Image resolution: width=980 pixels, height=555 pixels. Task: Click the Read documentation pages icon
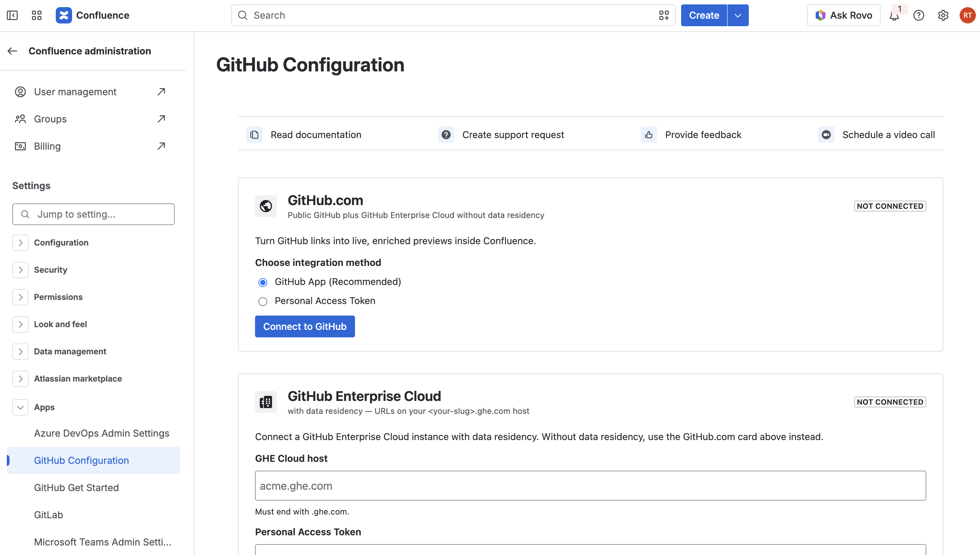(254, 135)
